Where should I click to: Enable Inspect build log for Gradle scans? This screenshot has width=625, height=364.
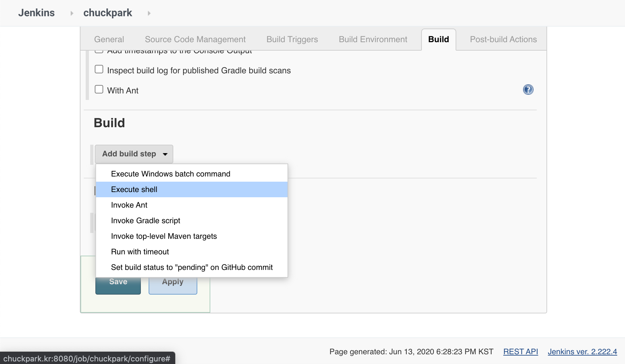click(x=99, y=69)
